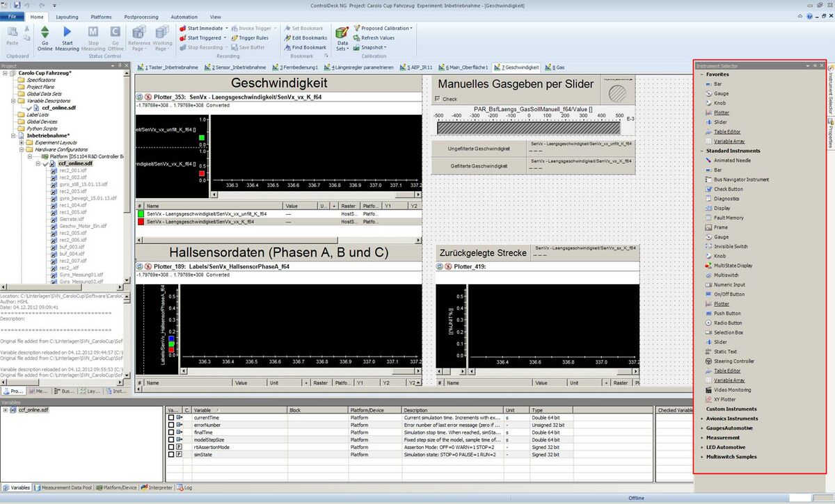Click the PAR_BsfLaengs_GasSollManuell slider bar
Screen dimensions: 835x504
click(x=528, y=128)
